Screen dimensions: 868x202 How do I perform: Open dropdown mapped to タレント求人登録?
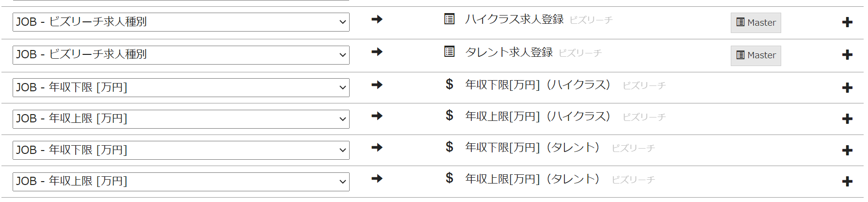[181, 55]
